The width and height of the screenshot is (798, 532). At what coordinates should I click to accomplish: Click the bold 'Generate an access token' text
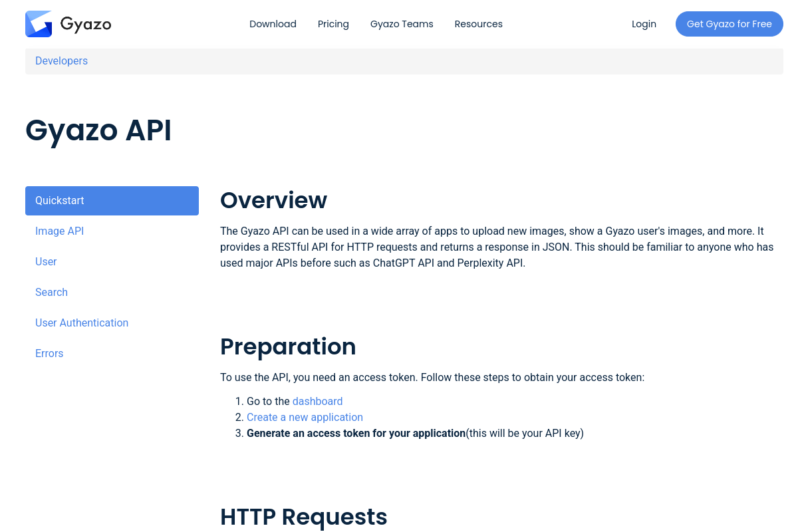[x=356, y=434]
